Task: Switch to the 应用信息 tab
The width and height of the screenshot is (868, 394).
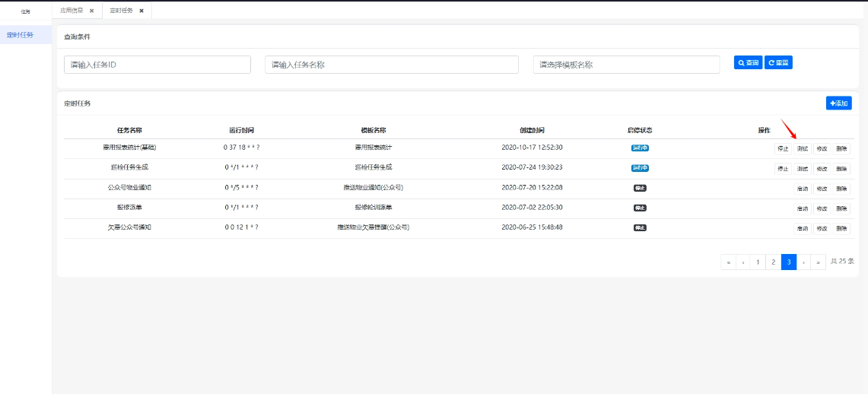Action: [x=72, y=11]
